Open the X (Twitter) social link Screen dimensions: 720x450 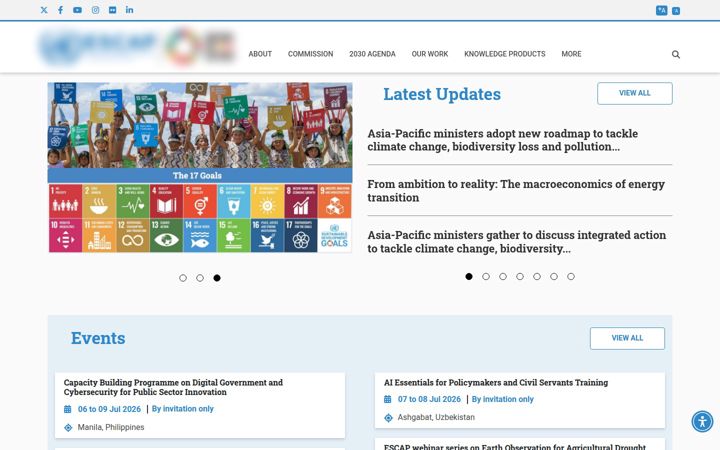[44, 10]
